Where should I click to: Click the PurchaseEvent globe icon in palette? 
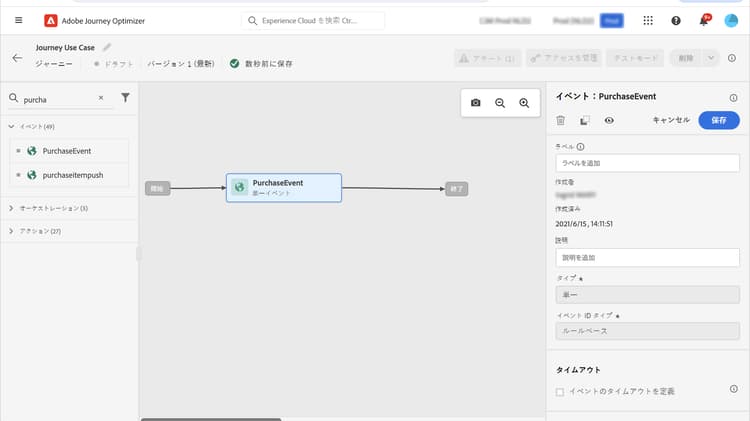32,151
